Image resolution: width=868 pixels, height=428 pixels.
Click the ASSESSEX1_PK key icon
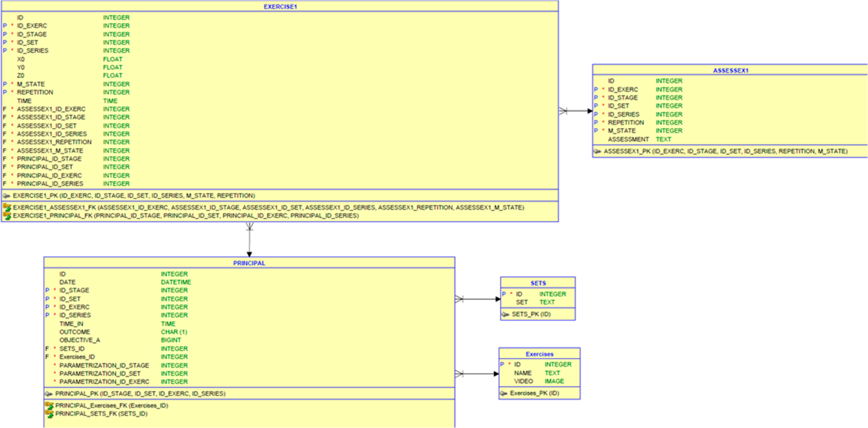(x=597, y=151)
